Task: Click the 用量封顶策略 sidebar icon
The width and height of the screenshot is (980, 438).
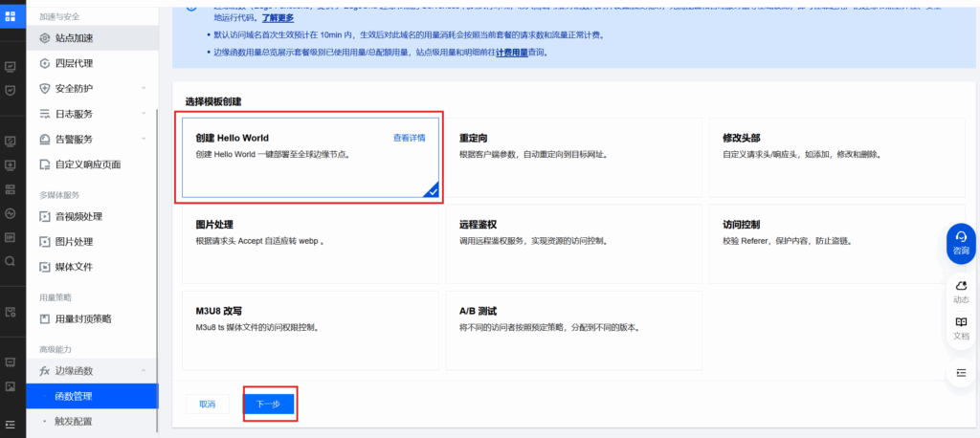Action: [x=44, y=318]
